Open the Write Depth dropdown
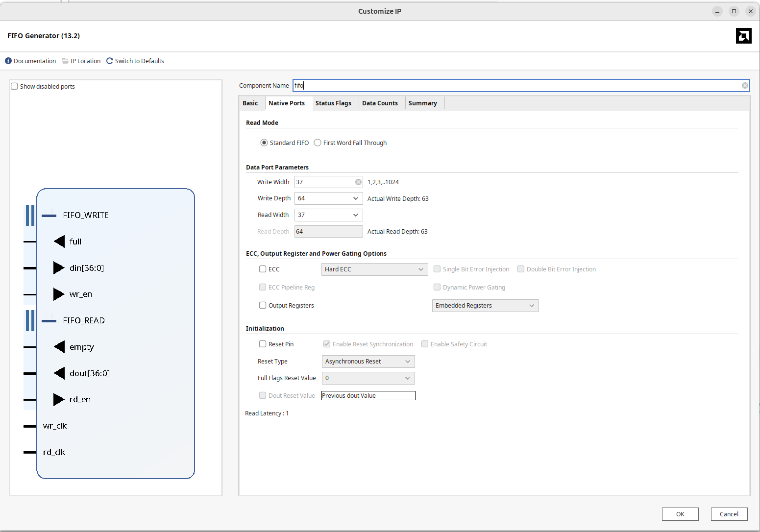Viewport: 760px width, 532px height. coord(355,198)
